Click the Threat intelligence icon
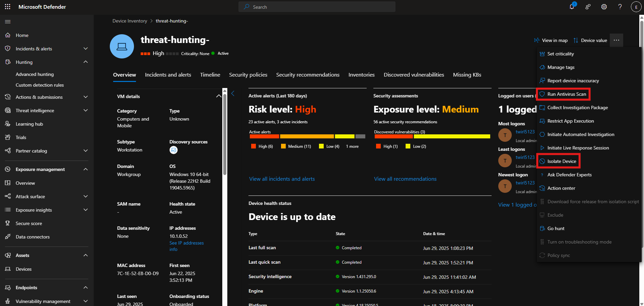 (8, 110)
